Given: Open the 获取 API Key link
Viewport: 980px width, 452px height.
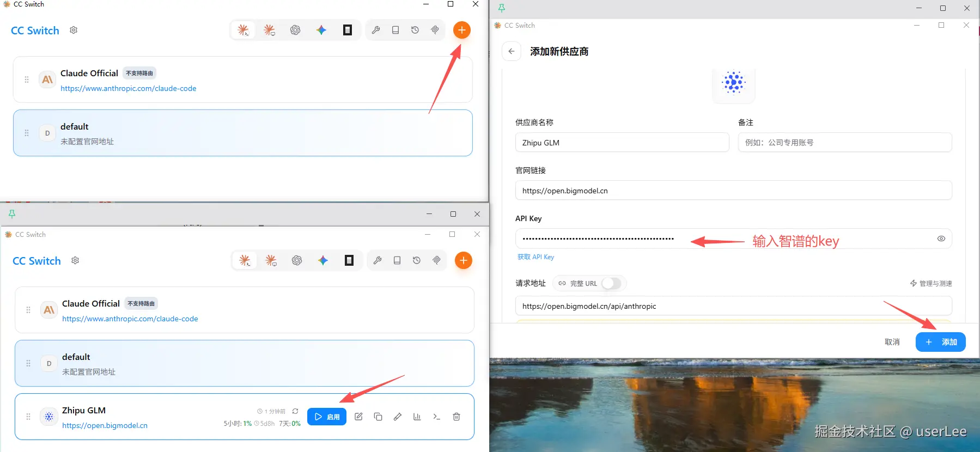Looking at the screenshot, I should point(535,257).
